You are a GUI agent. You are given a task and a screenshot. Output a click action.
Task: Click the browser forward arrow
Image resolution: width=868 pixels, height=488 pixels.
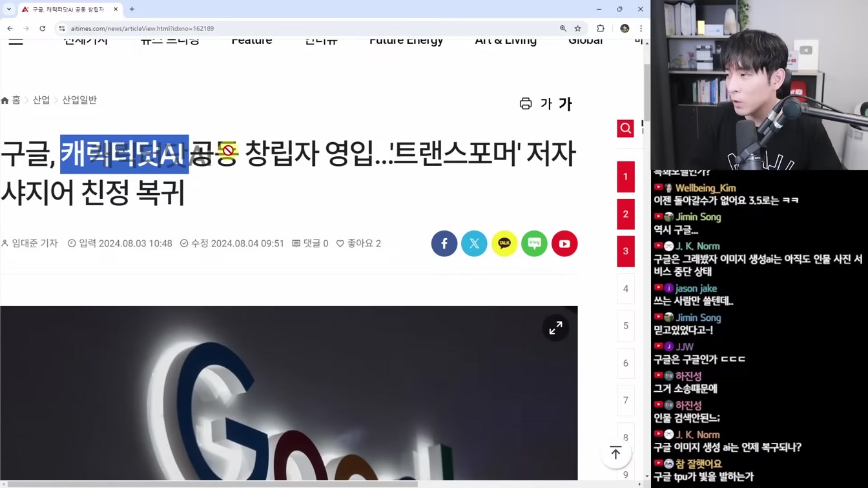pyautogui.click(x=26, y=28)
